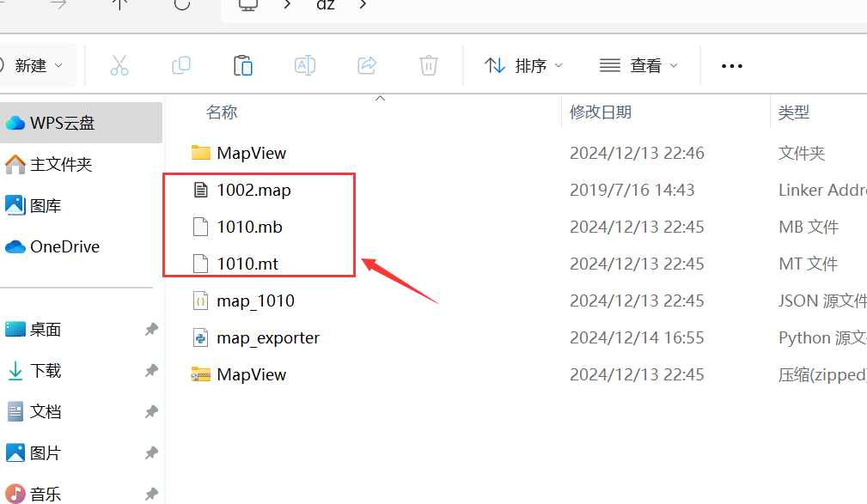Image resolution: width=867 pixels, height=504 pixels.
Task: Click the MapView zip archive icon
Action: 201,374
